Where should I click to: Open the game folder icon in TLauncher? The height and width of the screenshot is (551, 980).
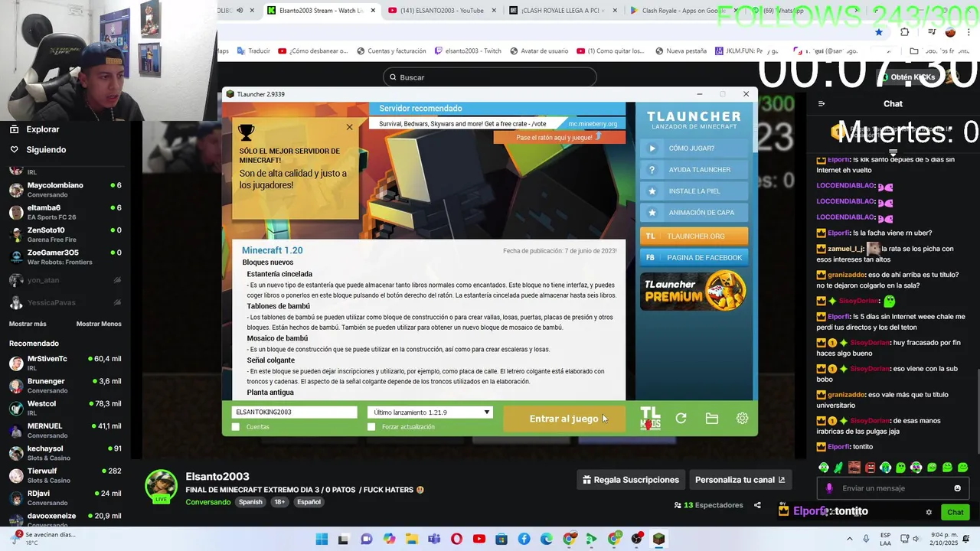(711, 418)
